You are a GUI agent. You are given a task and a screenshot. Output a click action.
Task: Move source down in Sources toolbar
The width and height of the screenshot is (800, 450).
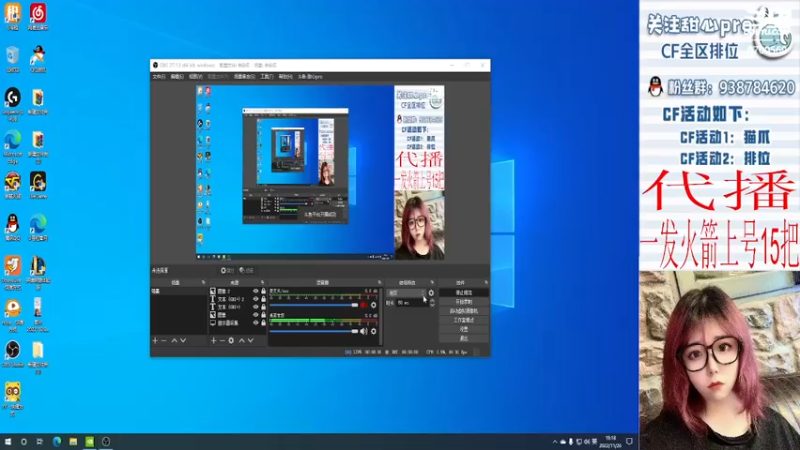251,340
